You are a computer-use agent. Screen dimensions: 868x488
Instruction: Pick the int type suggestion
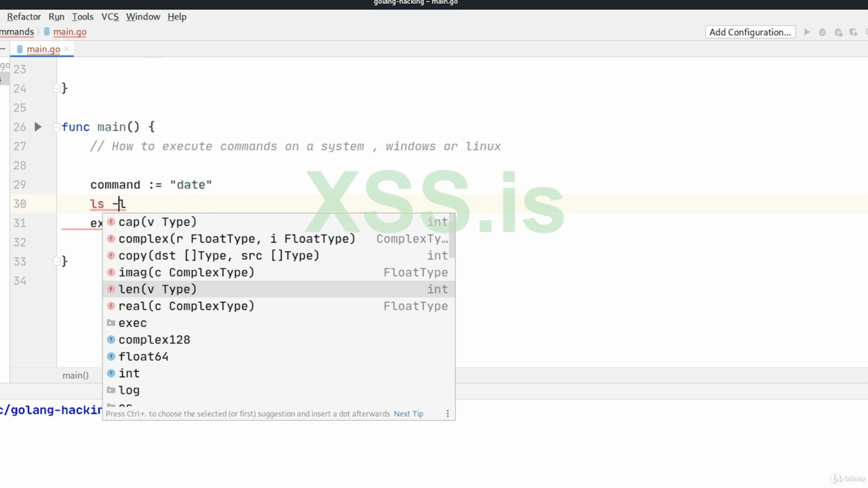click(x=278, y=373)
